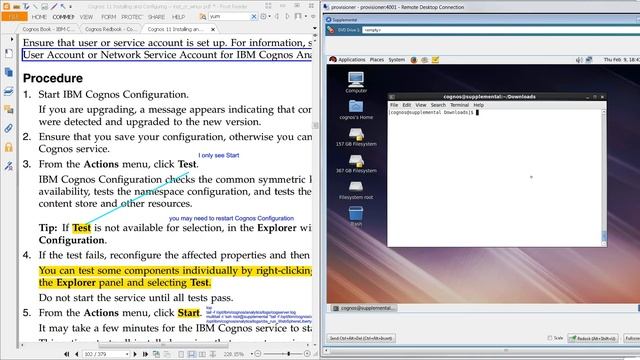Open the FORM ribbon tab
The image size is (640, 360).
(x=108, y=17)
